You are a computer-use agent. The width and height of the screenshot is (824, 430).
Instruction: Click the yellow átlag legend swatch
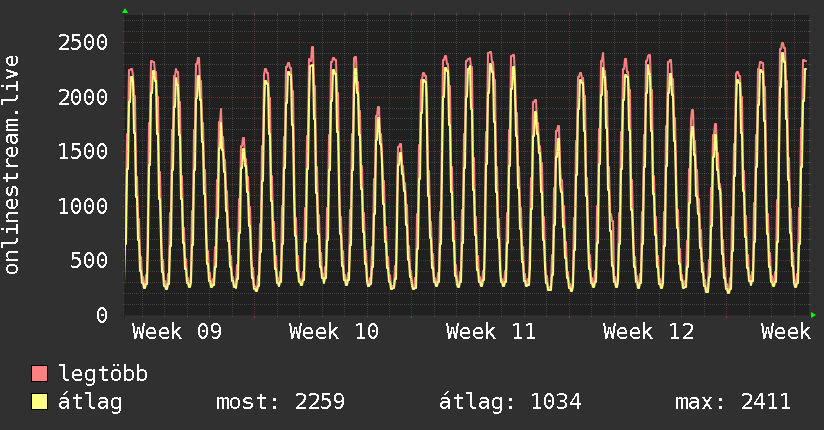click(40, 403)
